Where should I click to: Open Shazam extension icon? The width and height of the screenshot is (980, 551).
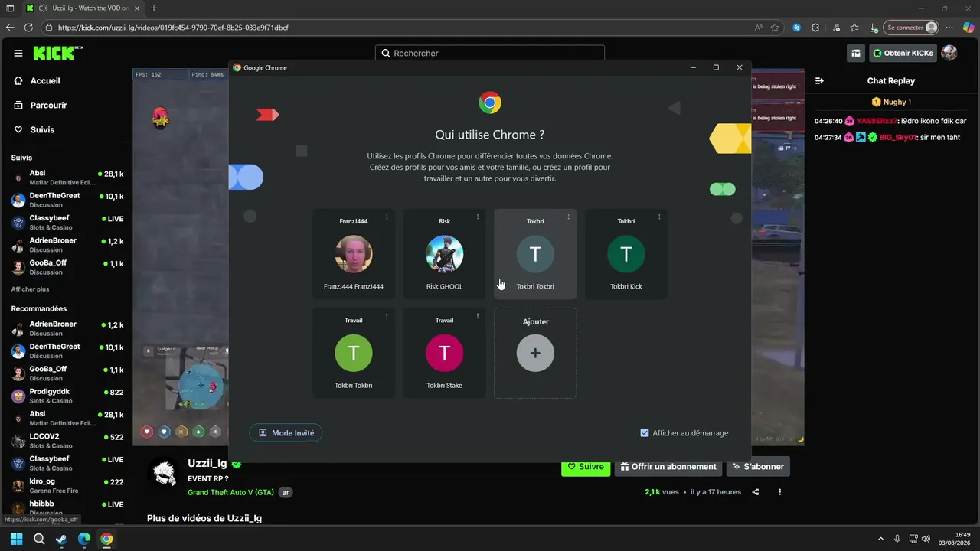[x=797, y=28]
